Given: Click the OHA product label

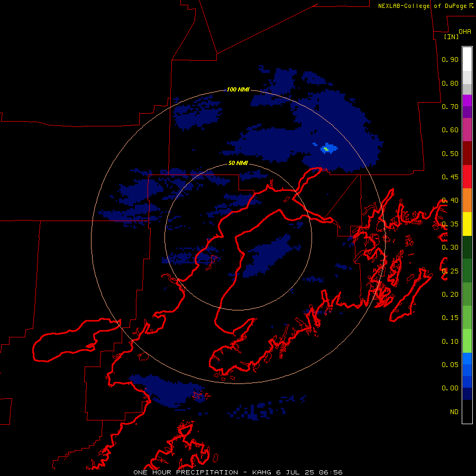Looking at the screenshot, I should (465, 32).
